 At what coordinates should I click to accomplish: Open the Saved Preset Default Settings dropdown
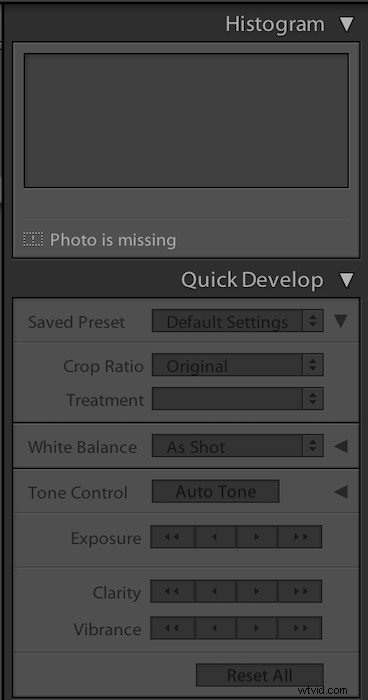click(x=238, y=321)
